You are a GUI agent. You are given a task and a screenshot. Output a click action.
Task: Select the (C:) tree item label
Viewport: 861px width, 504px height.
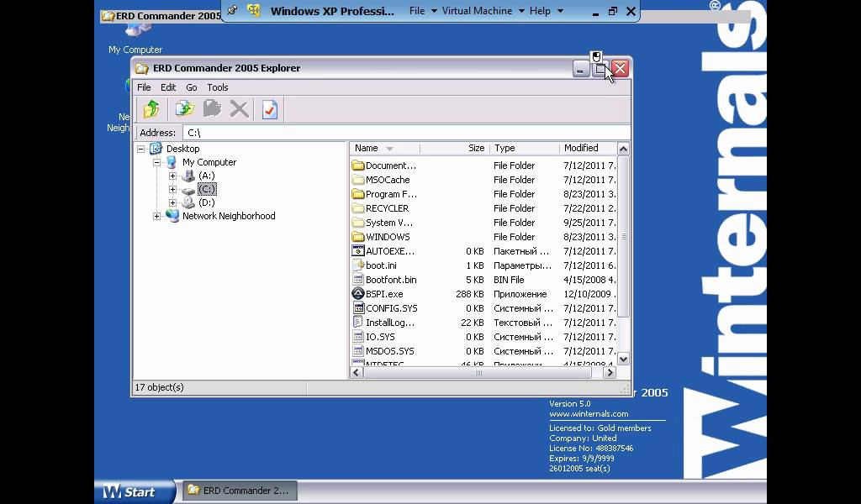point(207,189)
